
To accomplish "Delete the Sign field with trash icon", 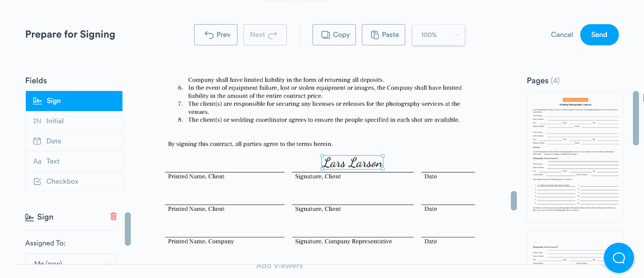I will [113, 216].
